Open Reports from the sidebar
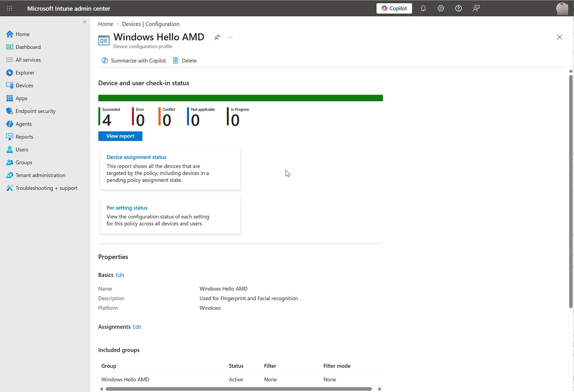 point(24,137)
